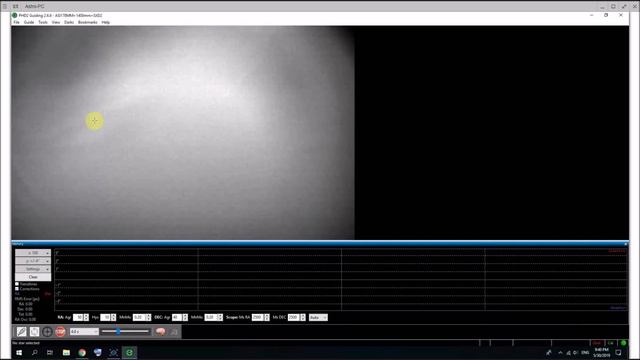Open the Guide menu
The width and height of the screenshot is (640, 360).
tap(29, 22)
